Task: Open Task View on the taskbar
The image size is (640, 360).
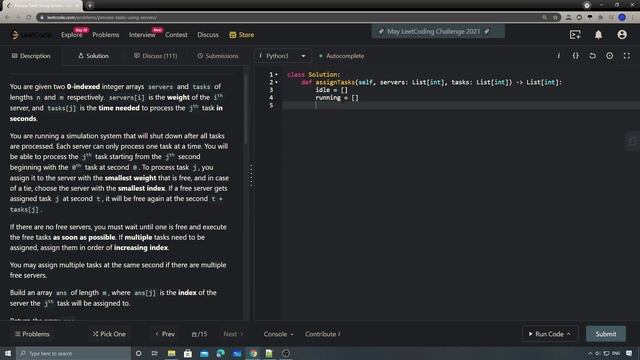Action: click(155, 353)
